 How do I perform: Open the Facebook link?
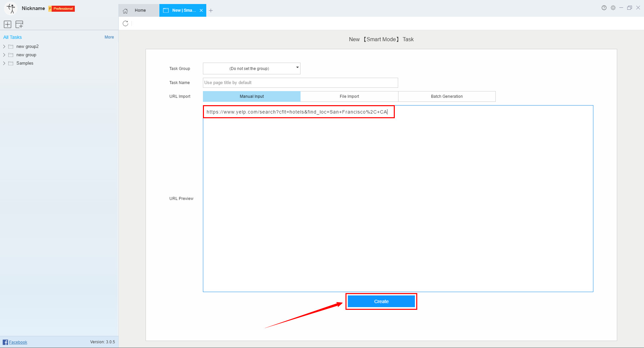click(x=18, y=342)
